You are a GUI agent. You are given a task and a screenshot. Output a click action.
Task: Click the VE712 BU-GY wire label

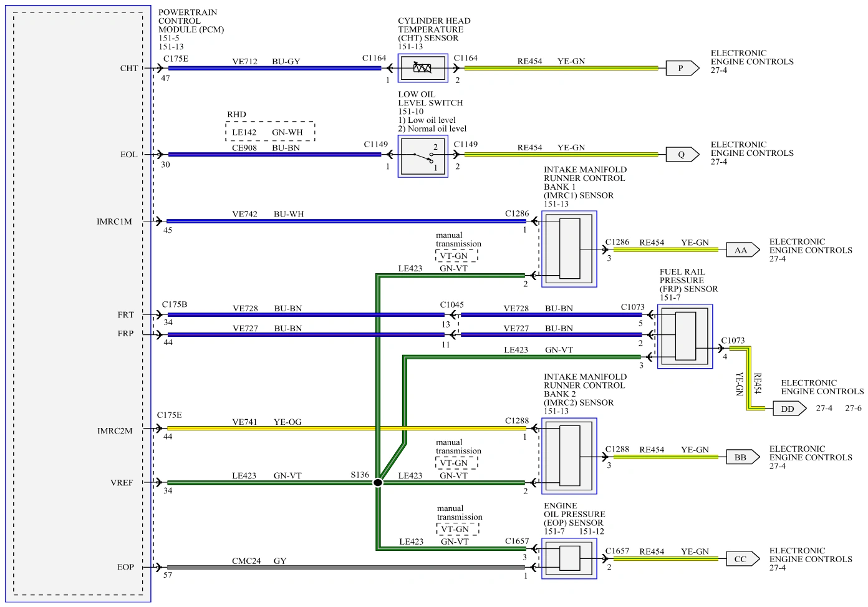[266, 62]
